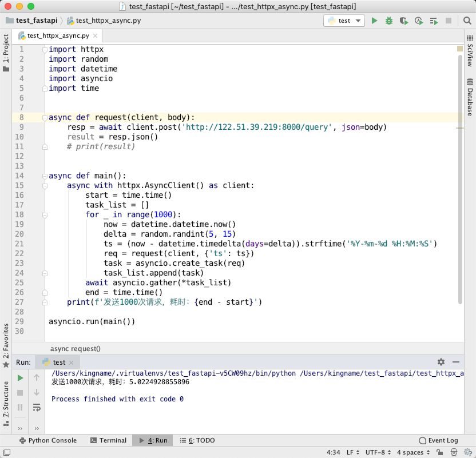Viewport: 476px width, 458px height.
Task: Rerun test from Run panel play button
Action: click(x=20, y=378)
